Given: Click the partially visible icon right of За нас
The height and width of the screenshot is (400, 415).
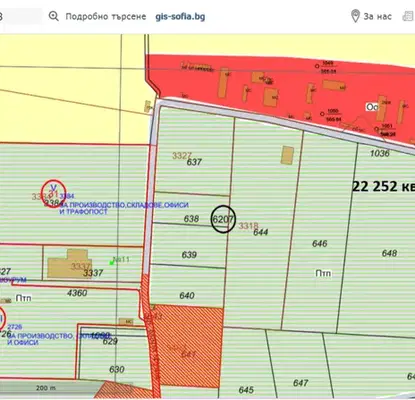Looking at the screenshot, I should 408,16.
